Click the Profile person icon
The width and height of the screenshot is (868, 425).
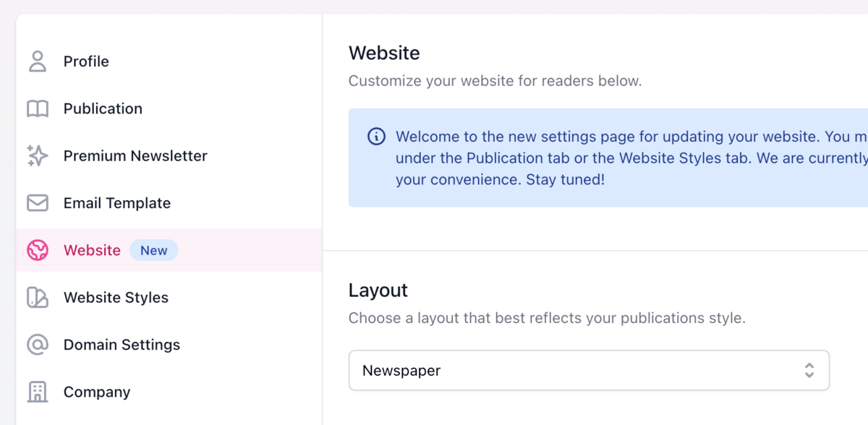[x=37, y=61]
